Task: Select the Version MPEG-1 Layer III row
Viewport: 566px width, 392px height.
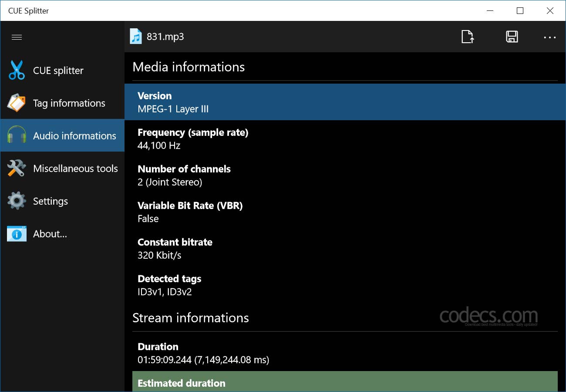Action: 345,102
